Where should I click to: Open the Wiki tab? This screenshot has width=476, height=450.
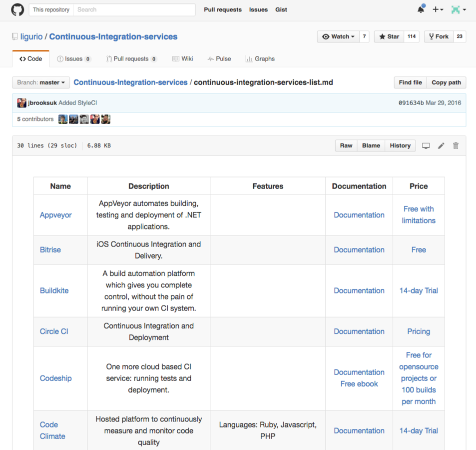[x=183, y=58]
